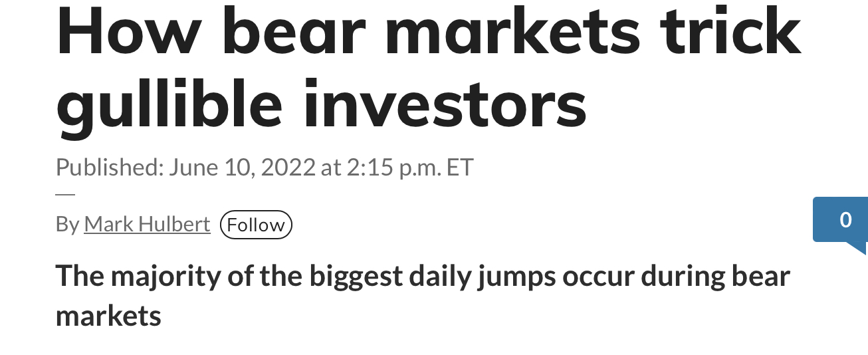Click the time '2:15 p.m. ET'
The width and height of the screenshot is (868, 355).
410,166
